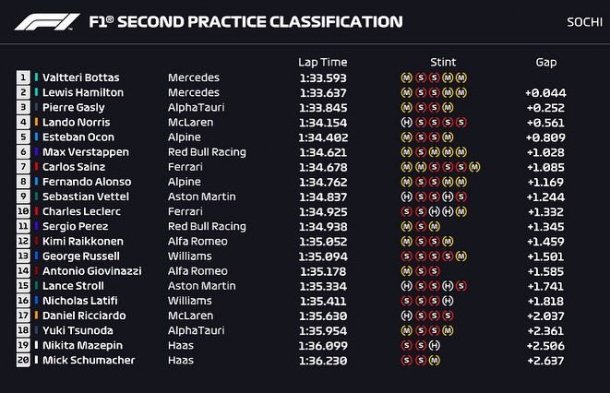
Task: Click the SOCHI location label
Action: point(585,22)
